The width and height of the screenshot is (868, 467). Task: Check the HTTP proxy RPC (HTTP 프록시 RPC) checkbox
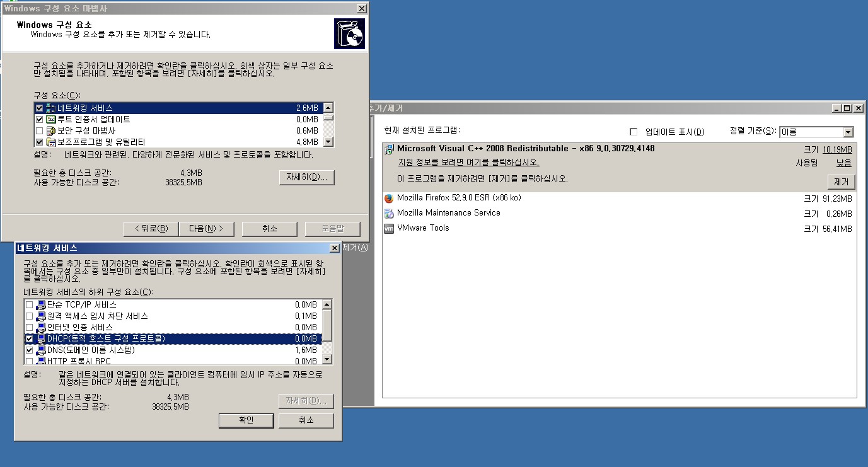point(29,361)
